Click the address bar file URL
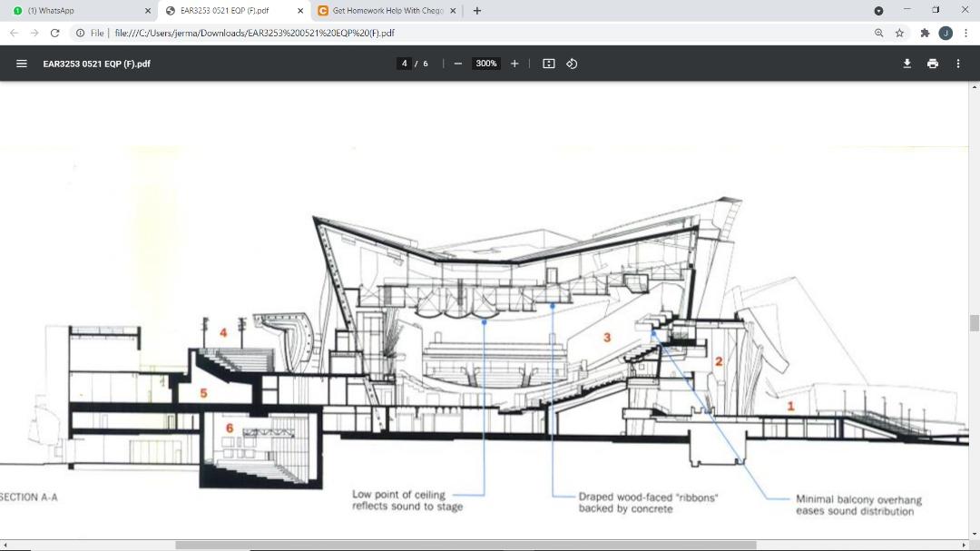The height and width of the screenshot is (551, 980). tap(254, 34)
